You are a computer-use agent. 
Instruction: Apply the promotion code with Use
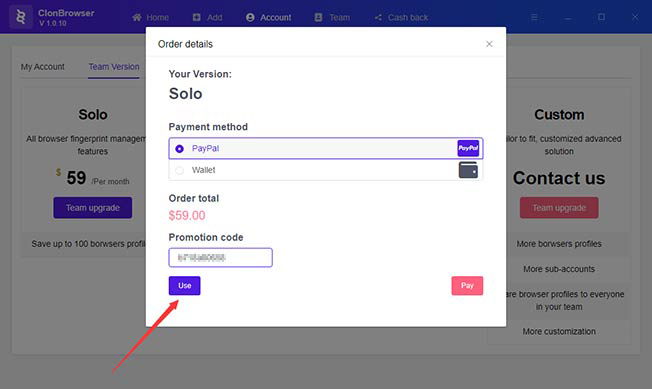coord(185,286)
